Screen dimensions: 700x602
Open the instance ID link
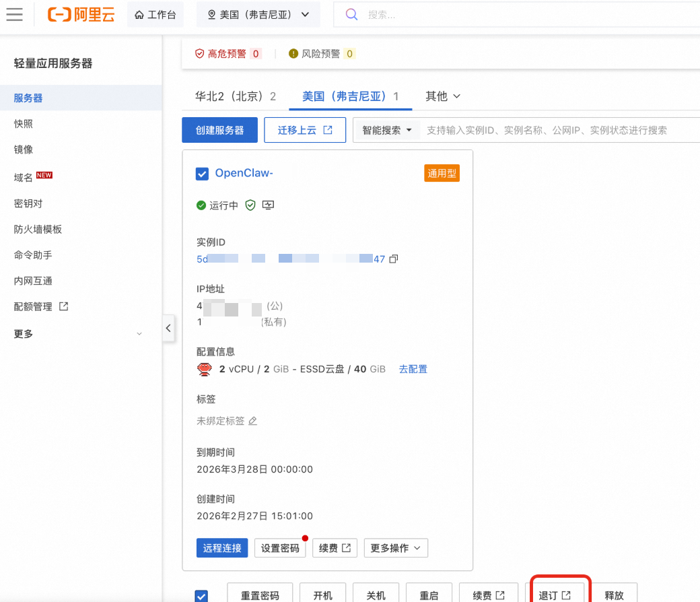pyautogui.click(x=291, y=259)
